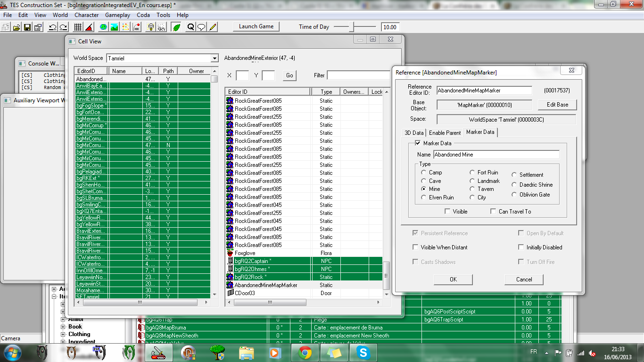Screen dimensions: 644x362
Task: Open the World Space dropdown
Action: pyautogui.click(x=215, y=58)
